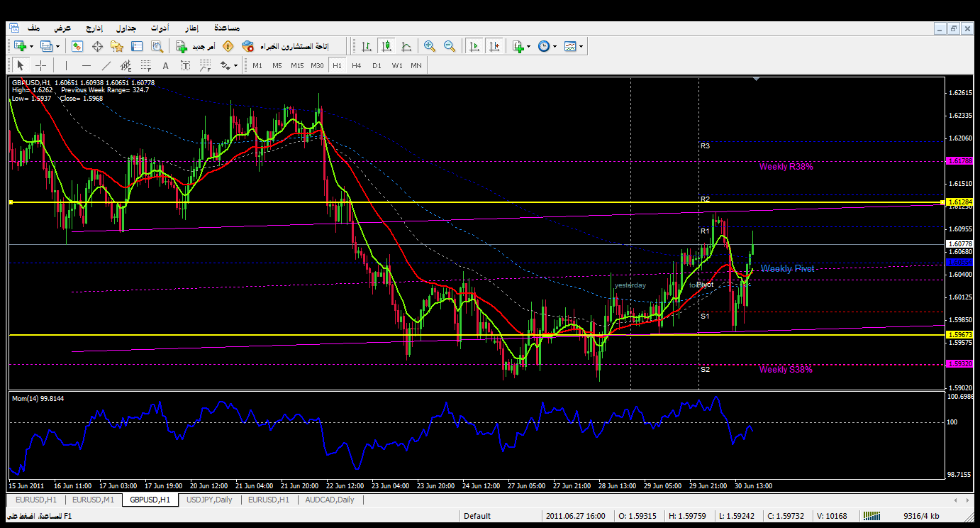Click the indicators list icon
Screen dimensions: 980x528
[x=518, y=46]
